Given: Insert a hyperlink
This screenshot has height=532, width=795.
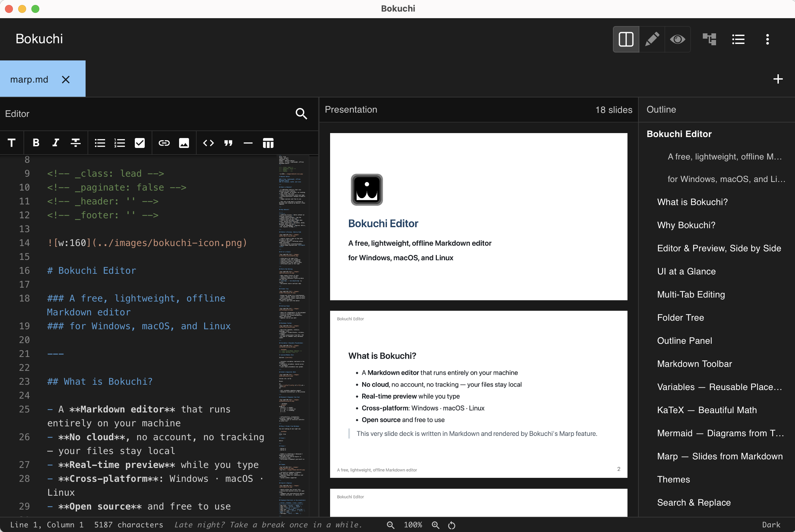Looking at the screenshot, I should [x=164, y=143].
